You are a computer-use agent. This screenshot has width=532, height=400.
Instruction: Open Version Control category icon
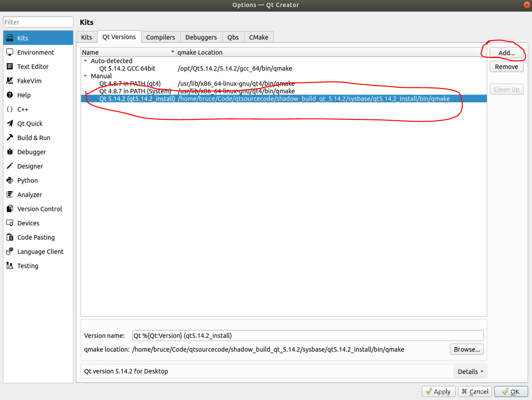10,209
